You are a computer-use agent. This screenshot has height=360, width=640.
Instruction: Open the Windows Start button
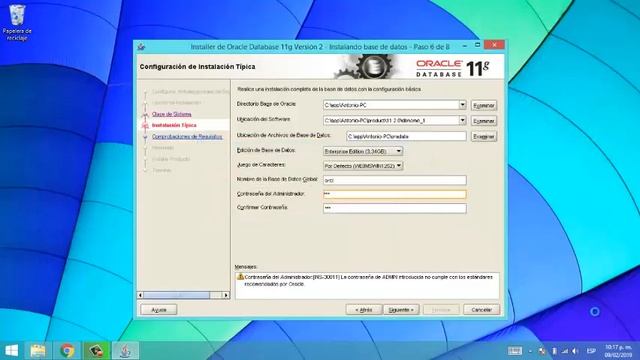(x=11, y=351)
